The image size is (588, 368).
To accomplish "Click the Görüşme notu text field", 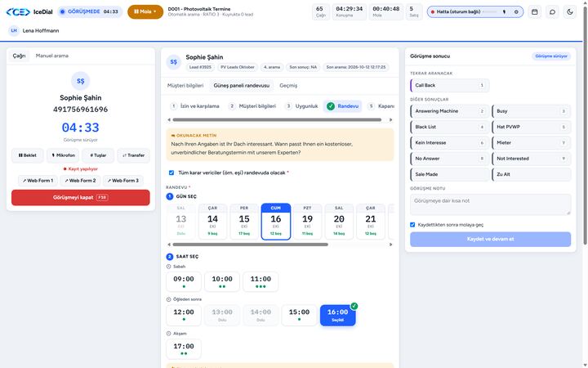I will coord(491,204).
